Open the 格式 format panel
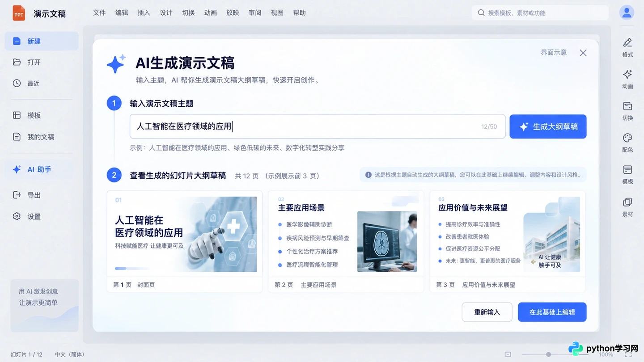This screenshot has width=644, height=362. tap(627, 47)
